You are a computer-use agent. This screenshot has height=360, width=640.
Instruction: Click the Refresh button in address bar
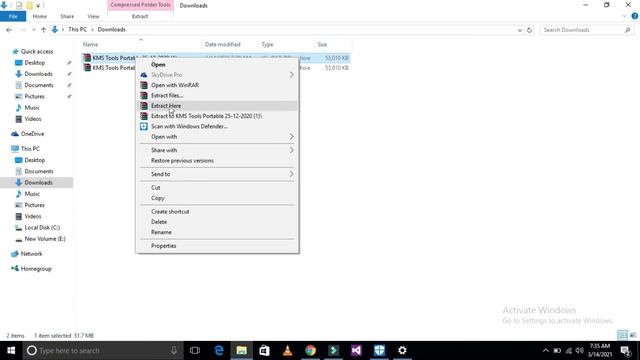pyautogui.click(x=529, y=30)
